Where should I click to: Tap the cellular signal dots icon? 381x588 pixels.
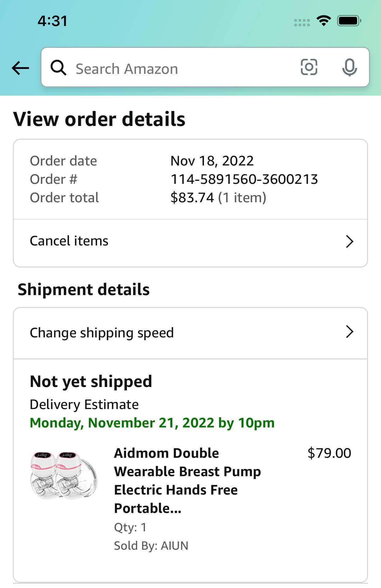tap(302, 23)
